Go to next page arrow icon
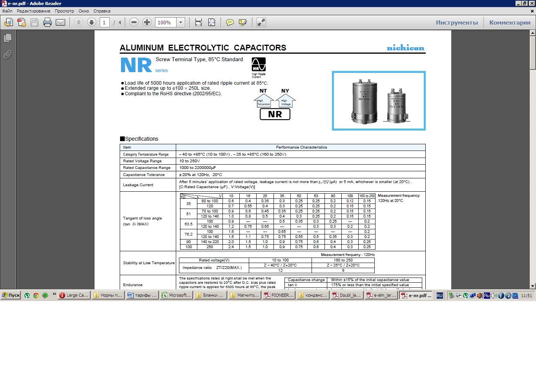Image resolution: width=536 pixels, height=392 pixels. click(91, 22)
